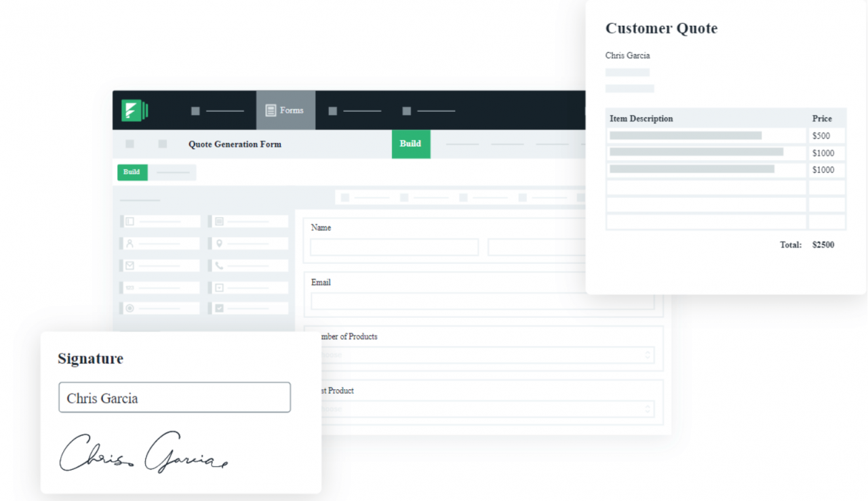This screenshot has width=868, height=501.
Task: Click the green Formstack logo
Action: pos(135,110)
